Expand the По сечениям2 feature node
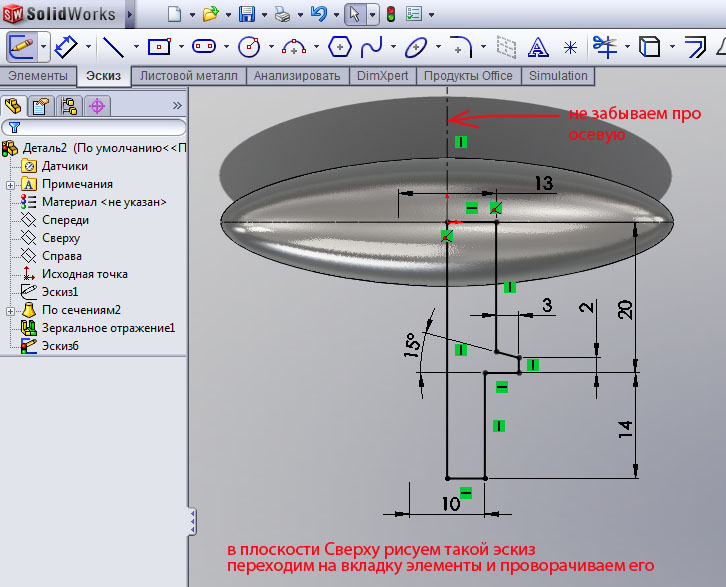Image resolution: width=726 pixels, height=587 pixels. tap(10, 310)
